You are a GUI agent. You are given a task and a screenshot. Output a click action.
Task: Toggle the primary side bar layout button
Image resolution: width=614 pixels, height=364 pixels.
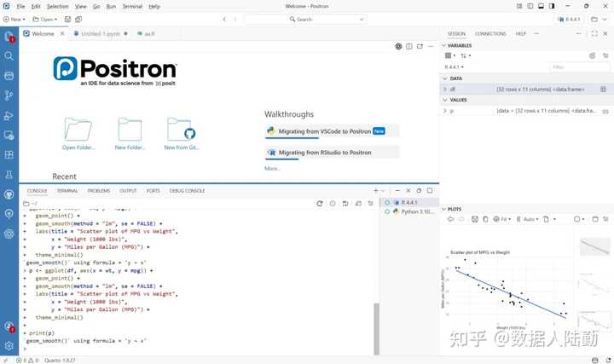coord(530,6)
